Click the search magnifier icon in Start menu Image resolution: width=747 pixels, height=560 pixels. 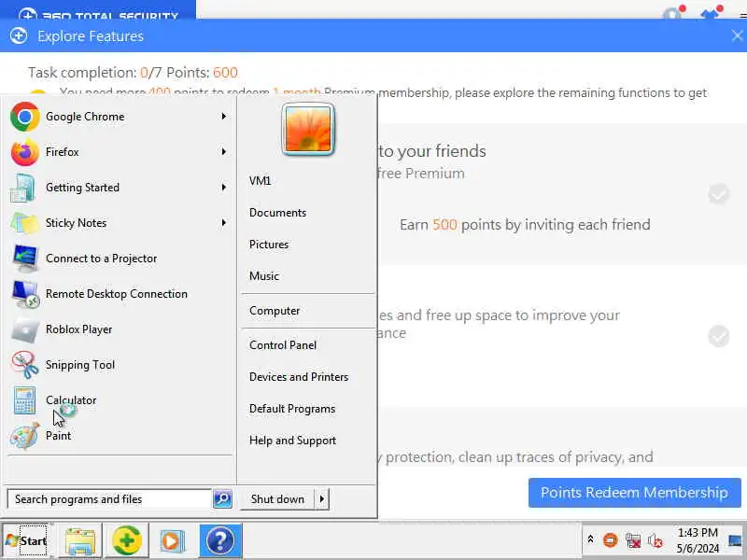[x=222, y=498]
